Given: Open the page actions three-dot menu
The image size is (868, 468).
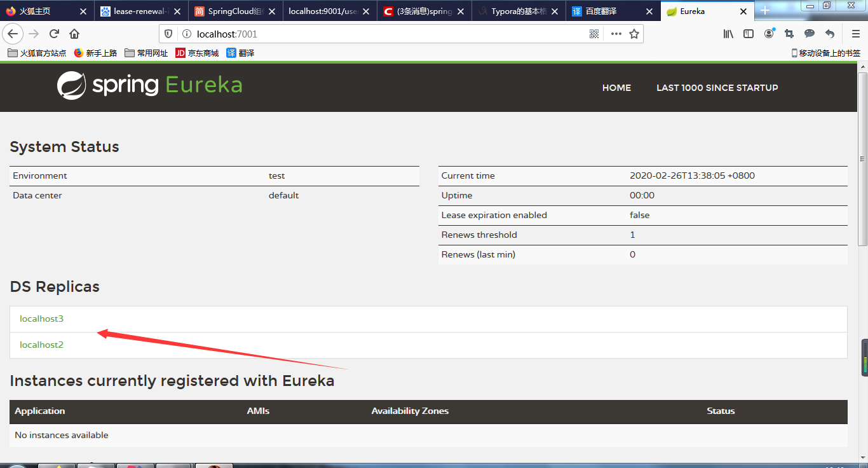Looking at the screenshot, I should (x=616, y=34).
